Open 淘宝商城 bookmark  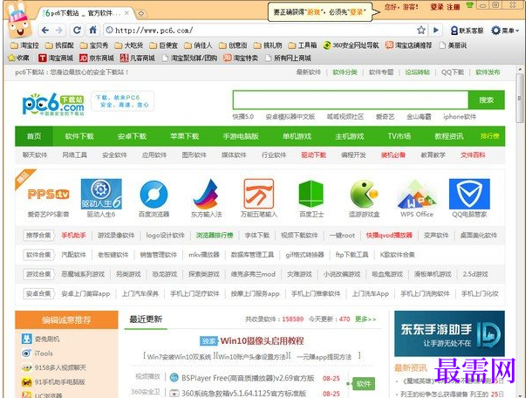click(x=56, y=58)
